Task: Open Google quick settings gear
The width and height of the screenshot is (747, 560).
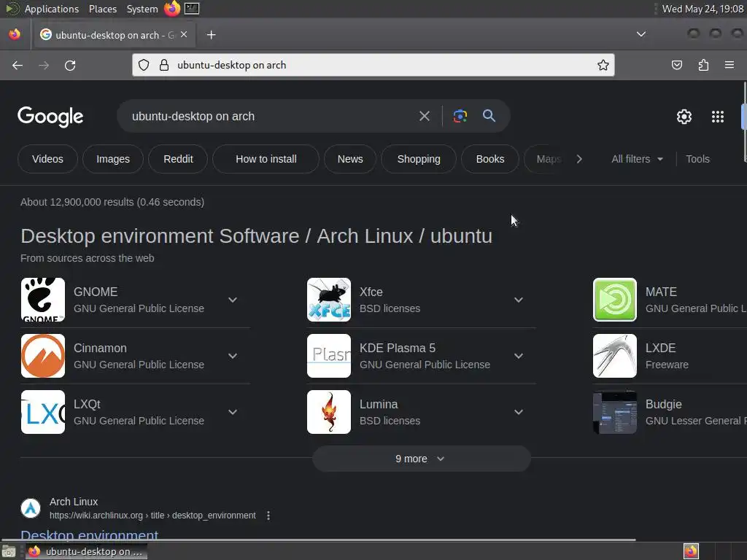Action: point(684,117)
